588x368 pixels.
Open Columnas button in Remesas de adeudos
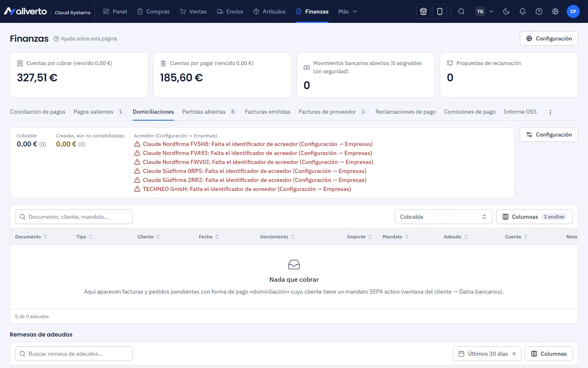[x=549, y=354]
